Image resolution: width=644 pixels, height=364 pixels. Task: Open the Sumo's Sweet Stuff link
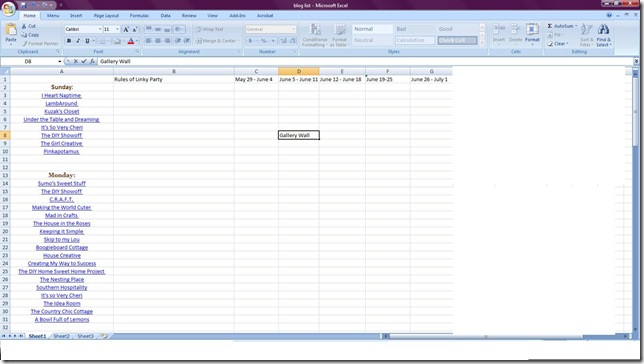point(62,183)
